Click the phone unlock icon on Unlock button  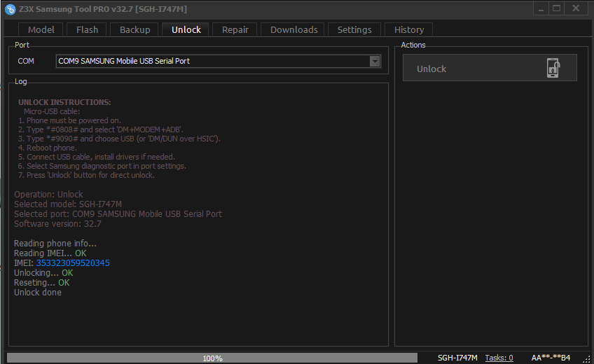(x=553, y=68)
